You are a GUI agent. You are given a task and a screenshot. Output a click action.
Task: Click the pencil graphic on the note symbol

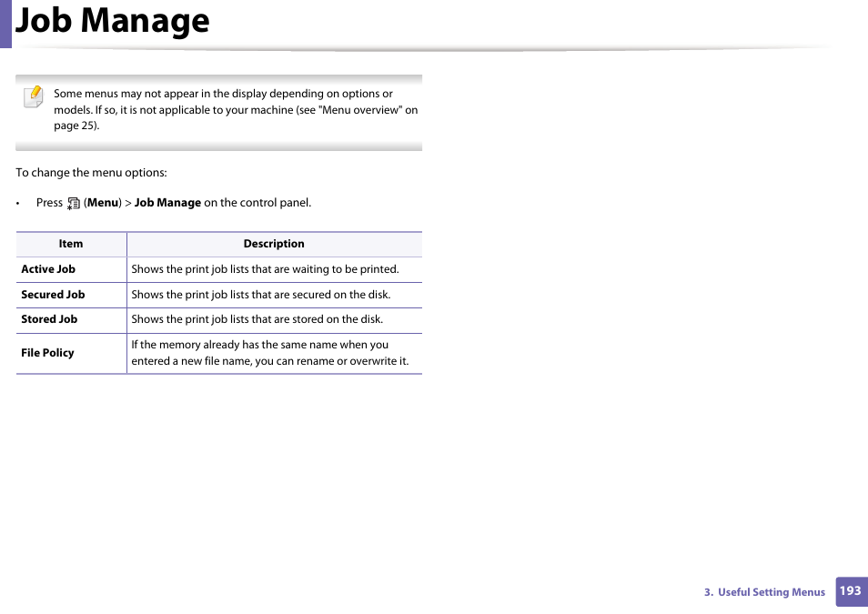tap(36, 91)
